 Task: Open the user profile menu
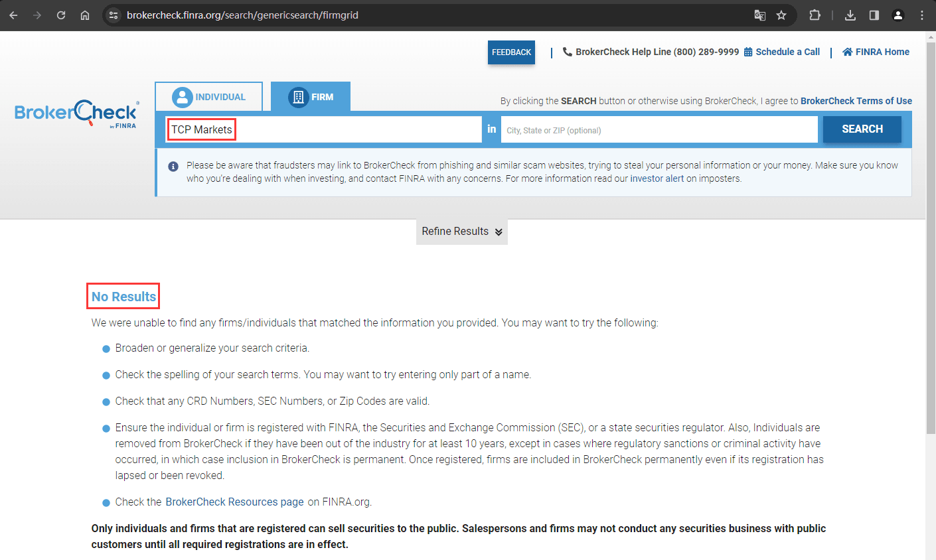pos(898,15)
